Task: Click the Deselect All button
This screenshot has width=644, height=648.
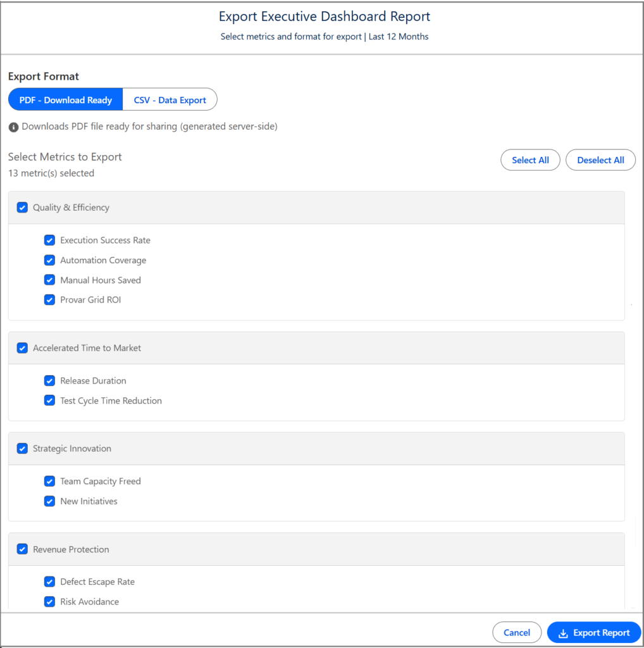Action: coord(600,160)
